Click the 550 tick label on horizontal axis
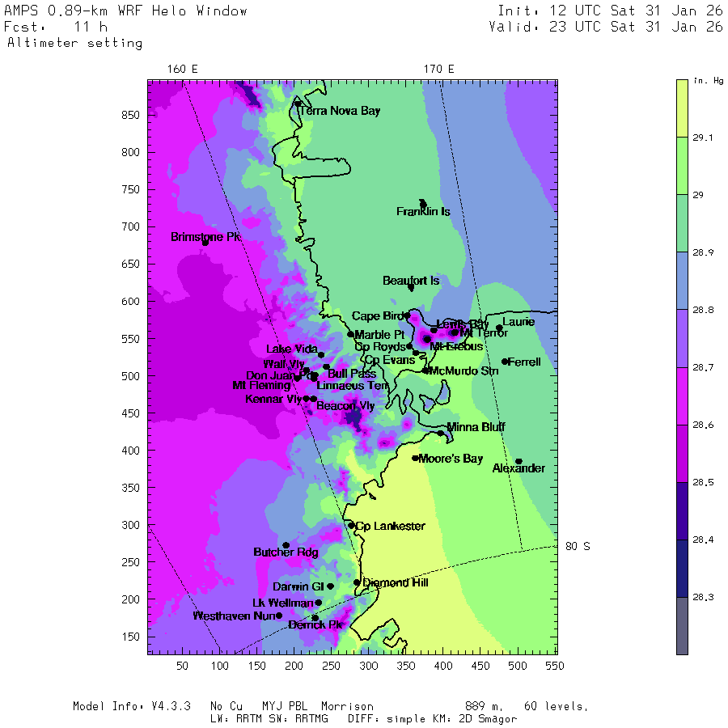The height and width of the screenshot is (728, 728). (x=555, y=666)
